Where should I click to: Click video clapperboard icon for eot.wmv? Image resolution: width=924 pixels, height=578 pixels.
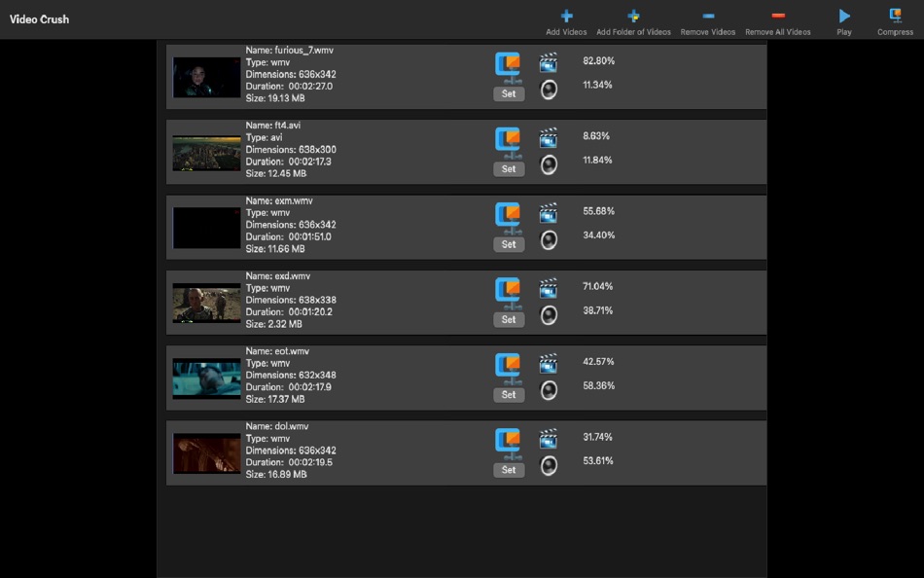[x=548, y=363]
